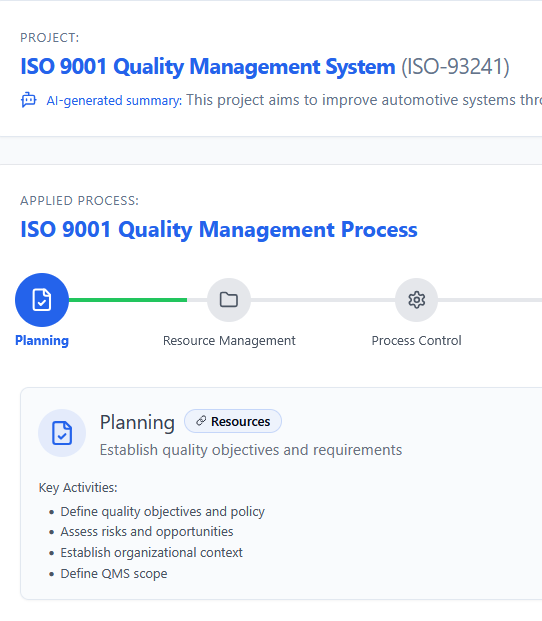Open ISO 9001 Quality Management Process link

(219, 229)
